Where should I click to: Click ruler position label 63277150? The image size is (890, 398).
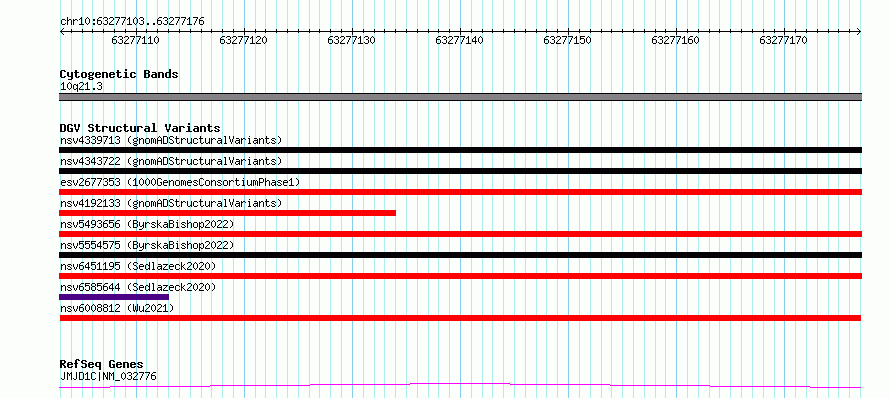tap(568, 40)
